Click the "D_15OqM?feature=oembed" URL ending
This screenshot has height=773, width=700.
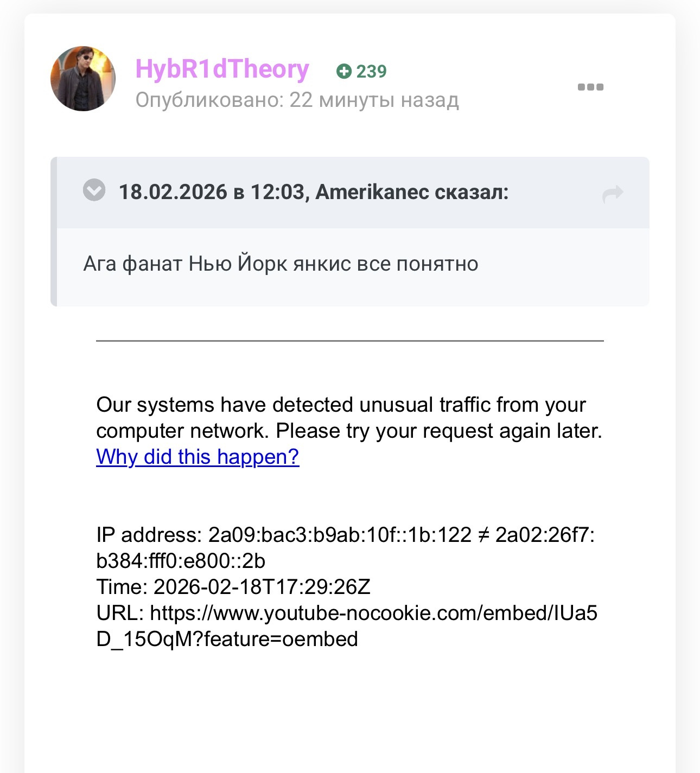(x=227, y=639)
